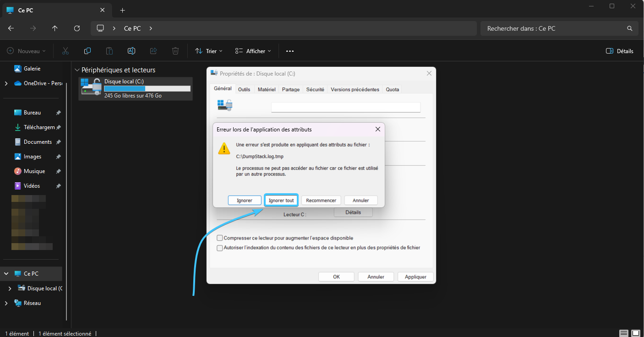Unpin Bureau using its pin icon
Screen dimensions: 644x337
tap(58, 113)
